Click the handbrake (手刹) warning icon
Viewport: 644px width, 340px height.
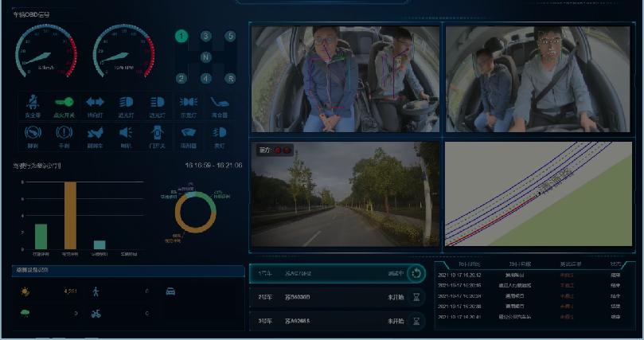[64, 133]
